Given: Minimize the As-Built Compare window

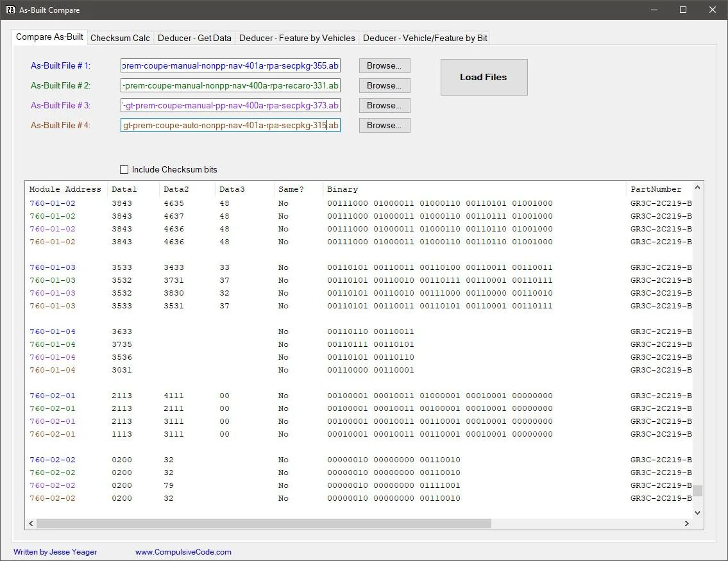Looking at the screenshot, I should click(x=654, y=10).
